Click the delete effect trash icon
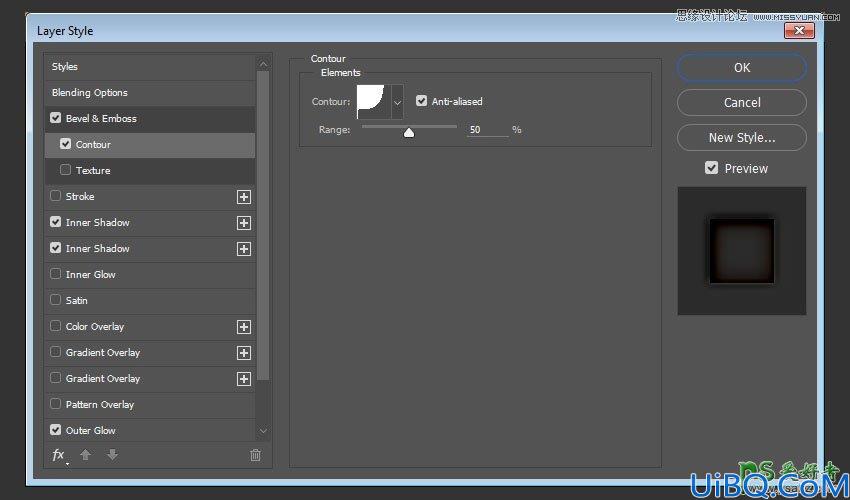This screenshot has width=850, height=500. pyautogui.click(x=255, y=456)
